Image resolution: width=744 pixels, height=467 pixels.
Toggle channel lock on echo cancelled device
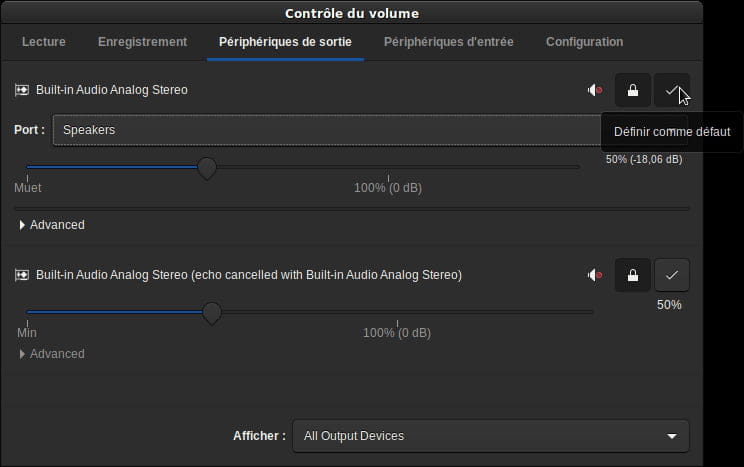(x=632, y=275)
